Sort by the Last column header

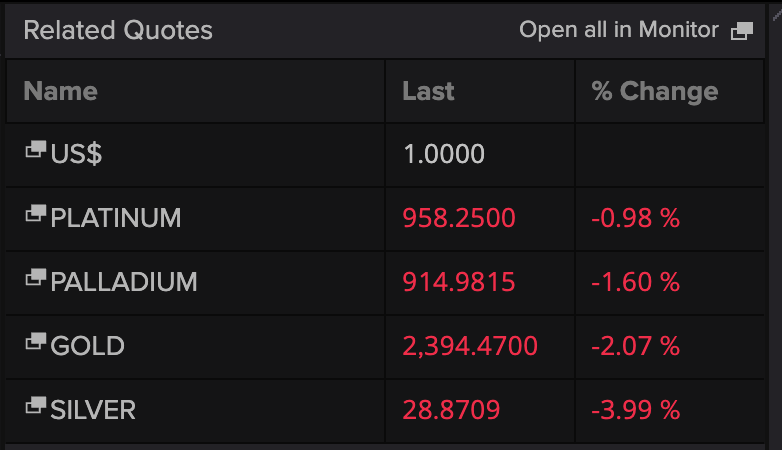428,91
